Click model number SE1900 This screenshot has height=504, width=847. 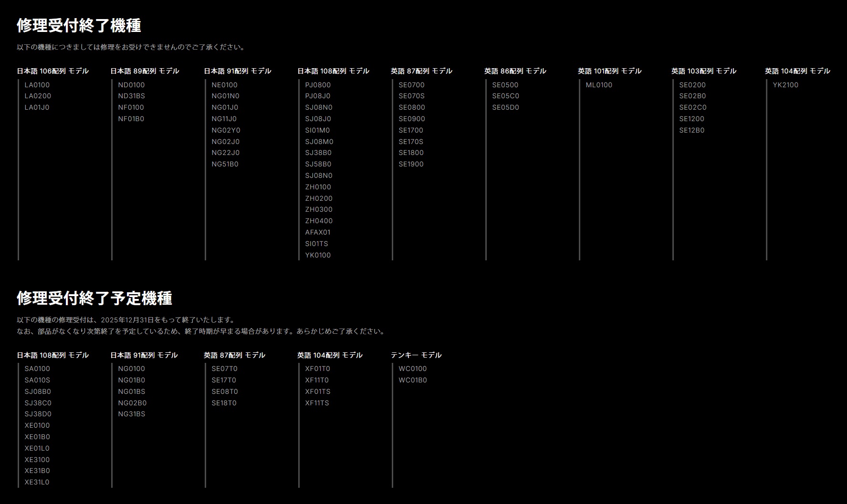coord(411,164)
